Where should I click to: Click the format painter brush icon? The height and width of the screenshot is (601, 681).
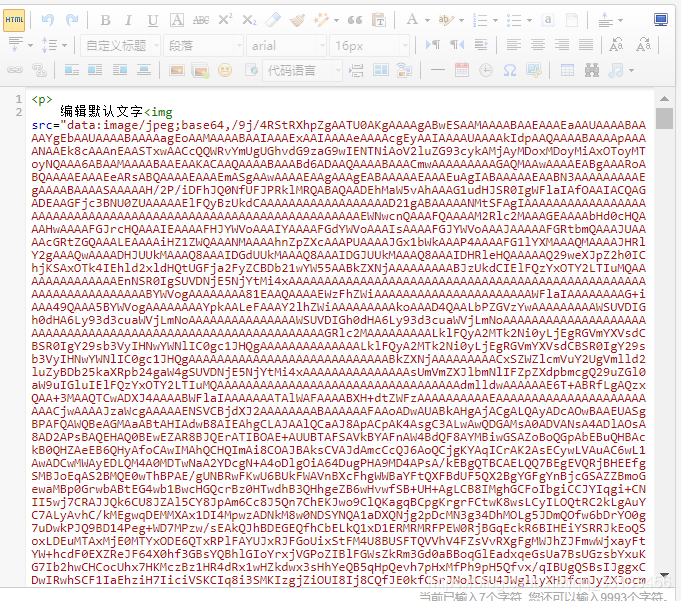point(298,20)
